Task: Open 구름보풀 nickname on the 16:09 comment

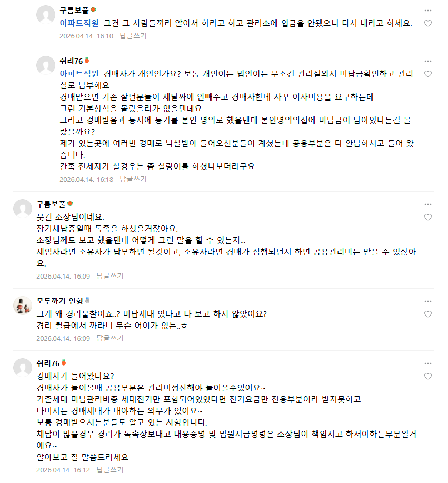Action: 51,204
